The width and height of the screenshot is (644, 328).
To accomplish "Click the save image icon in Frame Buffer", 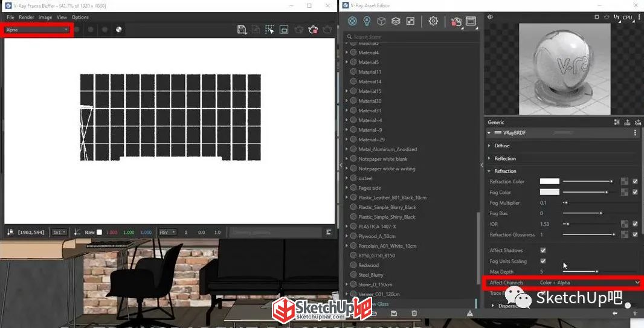I will (x=242, y=30).
